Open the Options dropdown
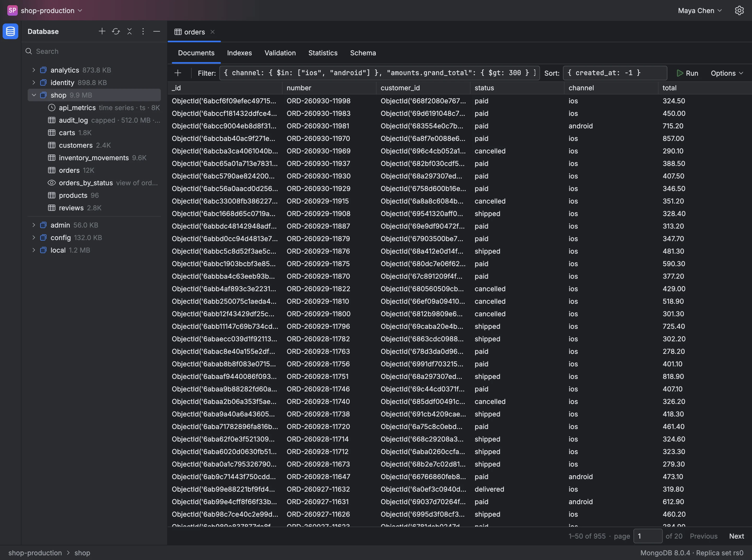The width and height of the screenshot is (752, 560). click(727, 73)
